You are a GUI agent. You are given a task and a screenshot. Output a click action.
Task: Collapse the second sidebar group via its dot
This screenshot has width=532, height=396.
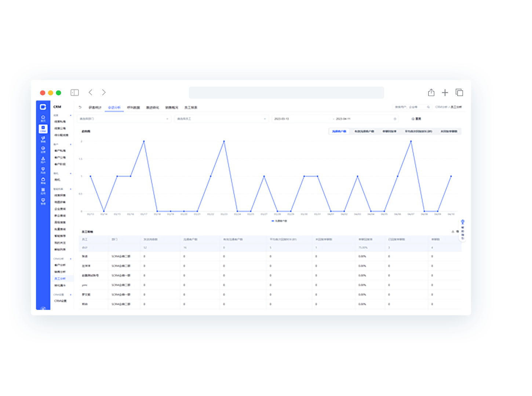[x=71, y=144]
